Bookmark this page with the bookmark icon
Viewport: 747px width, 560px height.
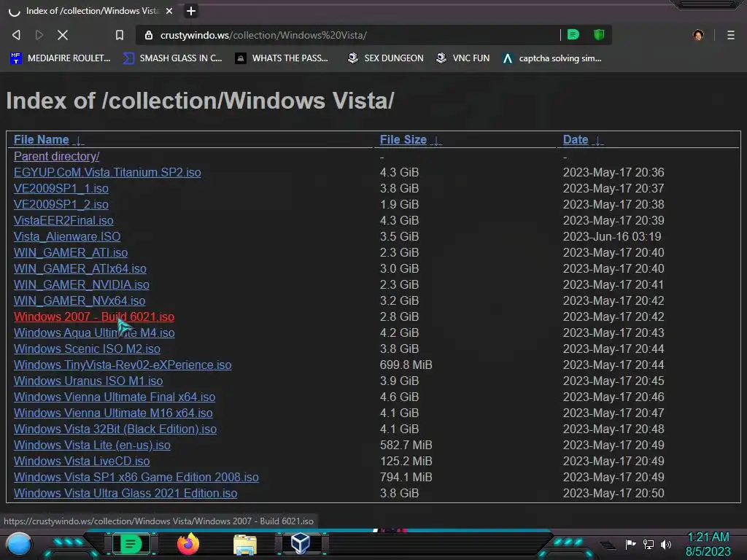(120, 35)
